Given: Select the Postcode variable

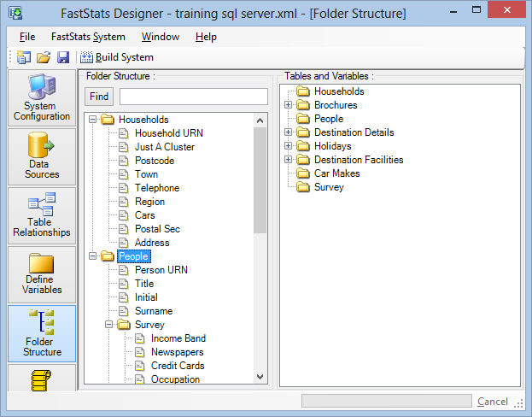Looking at the screenshot, I should coord(155,161).
